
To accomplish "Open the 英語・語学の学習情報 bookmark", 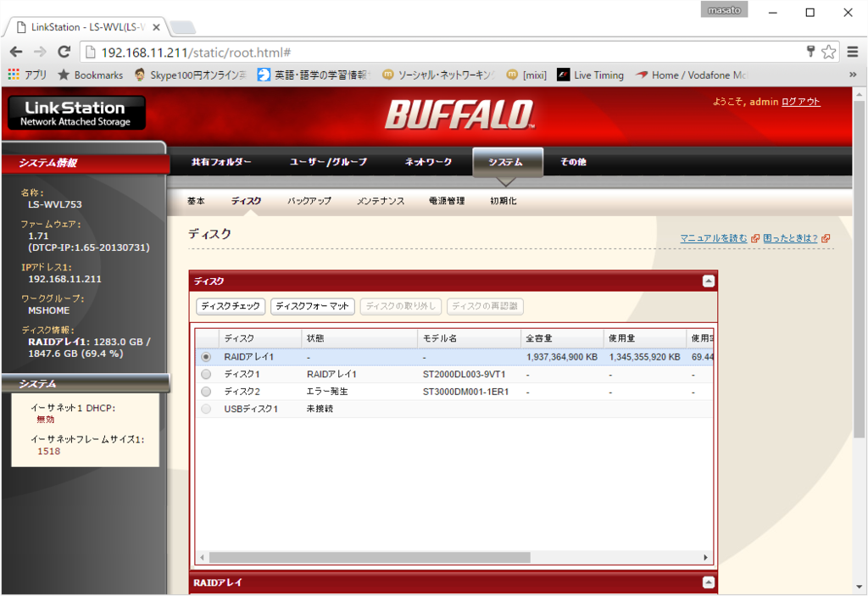I will (314, 75).
